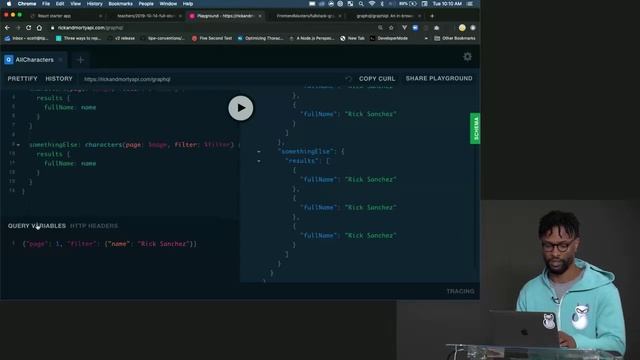Open the Apple menu
This screenshot has width=640, height=360.
[9, 4]
